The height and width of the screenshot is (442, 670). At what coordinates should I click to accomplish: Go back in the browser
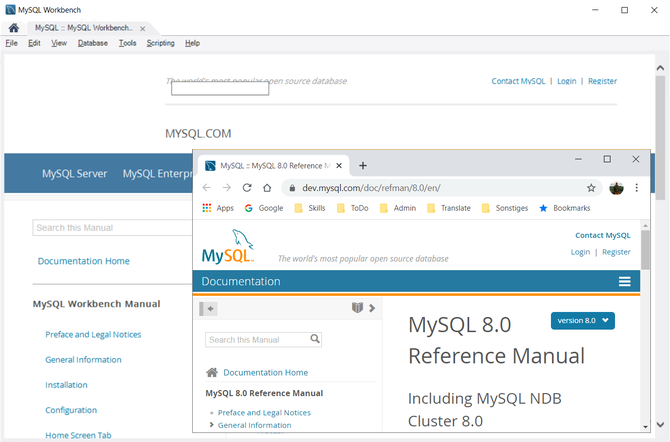pyautogui.click(x=207, y=188)
